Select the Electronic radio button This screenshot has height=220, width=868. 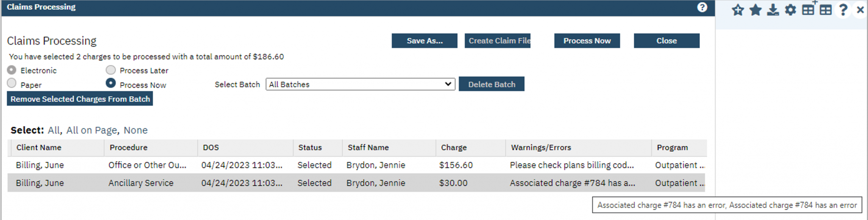12,70
